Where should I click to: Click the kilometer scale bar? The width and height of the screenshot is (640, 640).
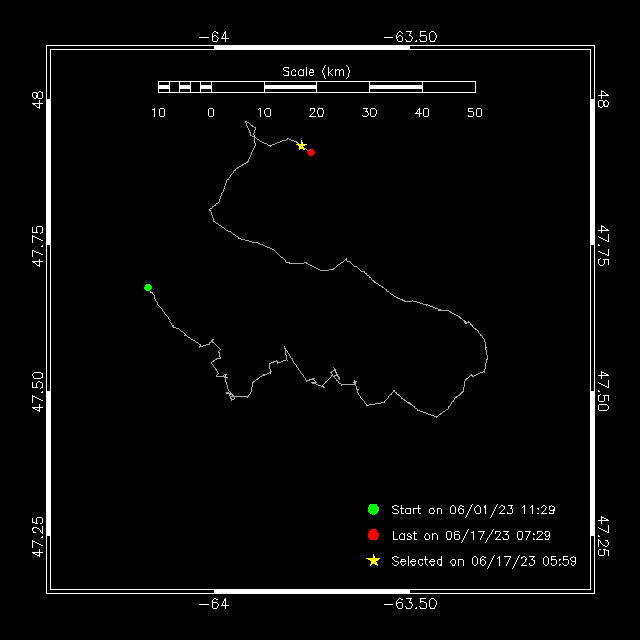point(317,87)
